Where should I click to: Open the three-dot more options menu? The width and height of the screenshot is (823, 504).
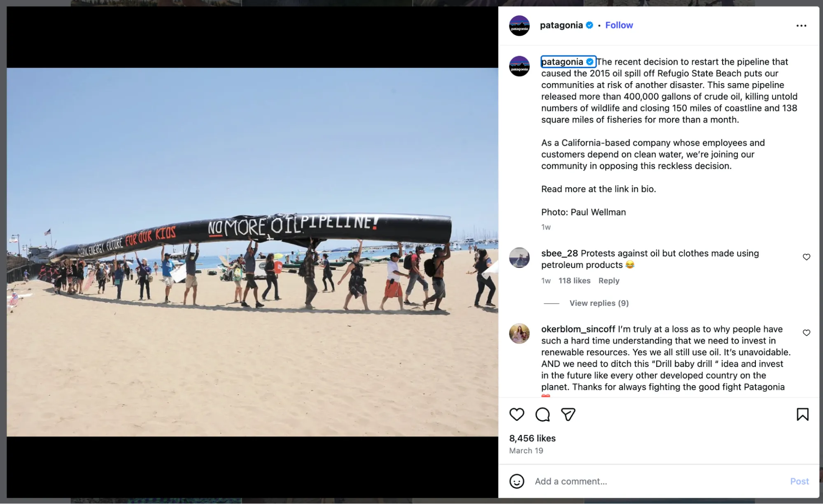(x=801, y=26)
